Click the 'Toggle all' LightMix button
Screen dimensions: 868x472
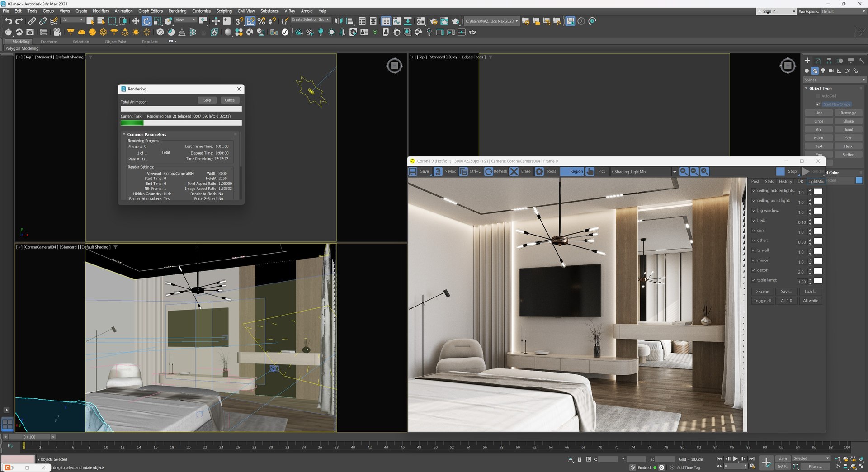click(763, 301)
